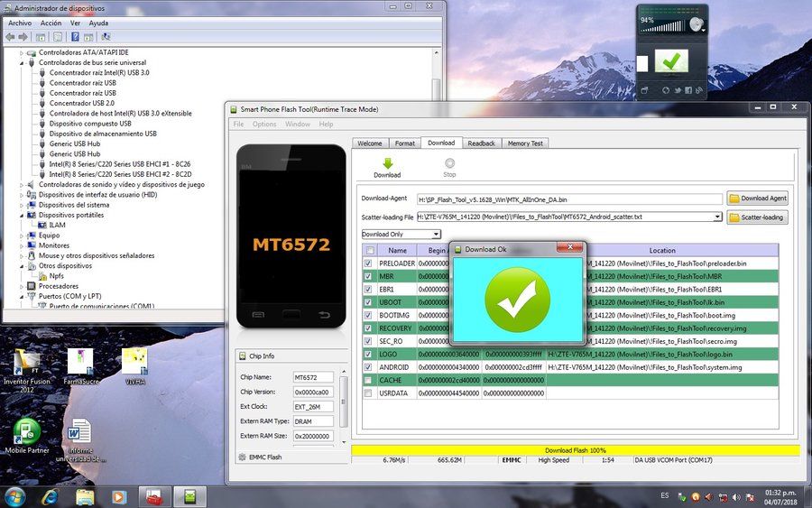The height and width of the screenshot is (508, 812).
Task: Uncheck the MBR partition checkbox
Action: tap(368, 276)
